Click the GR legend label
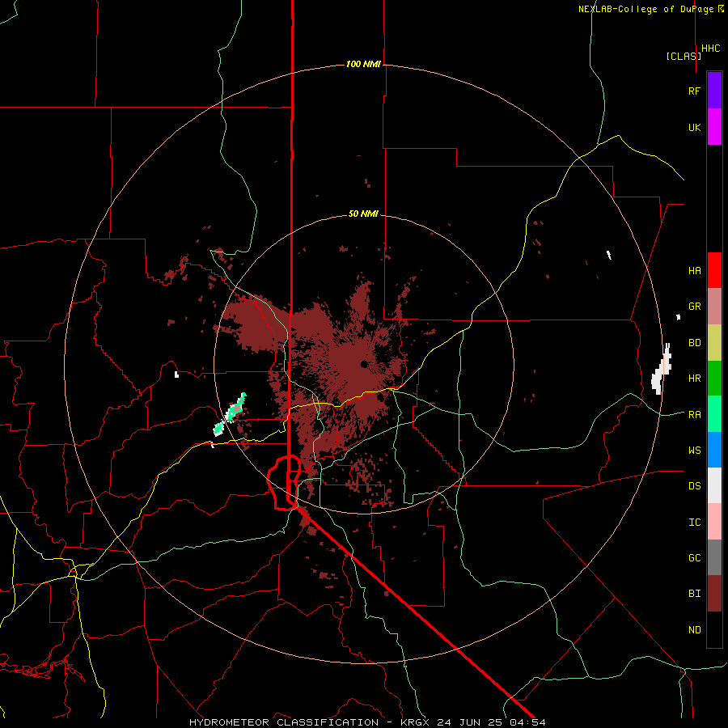The height and width of the screenshot is (728, 728). point(694,307)
